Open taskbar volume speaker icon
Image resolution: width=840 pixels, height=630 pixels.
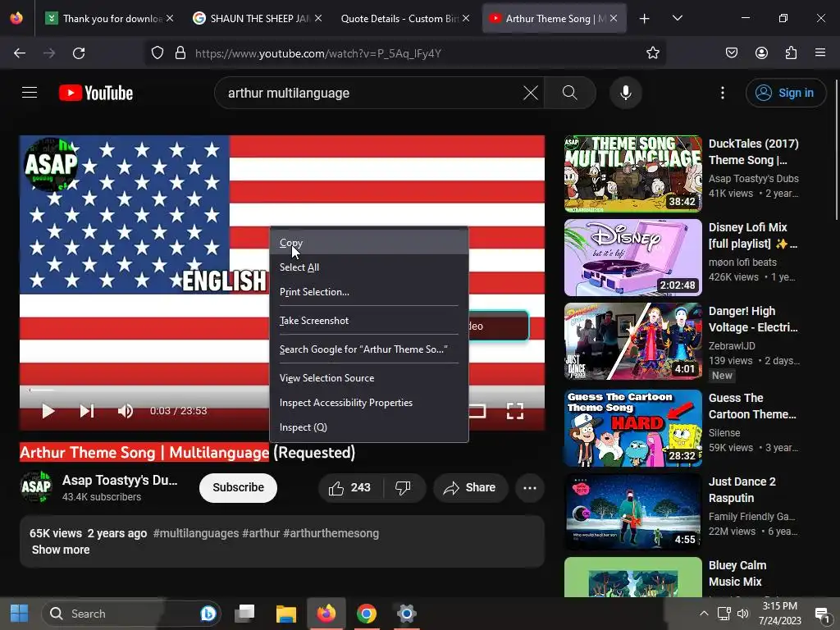(743, 614)
